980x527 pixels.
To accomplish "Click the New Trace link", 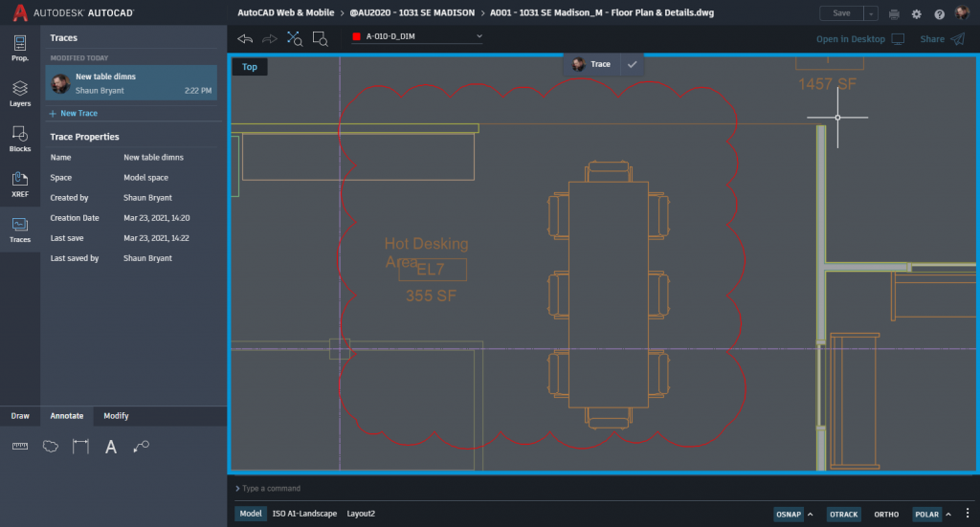I will tap(74, 113).
